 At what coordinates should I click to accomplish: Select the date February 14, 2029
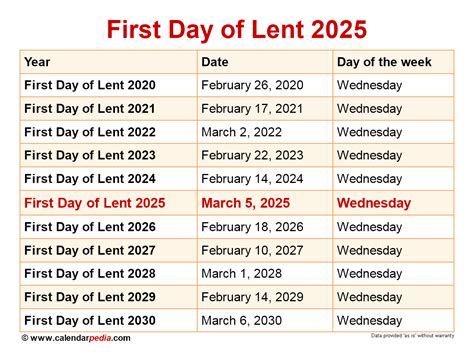pos(252,297)
